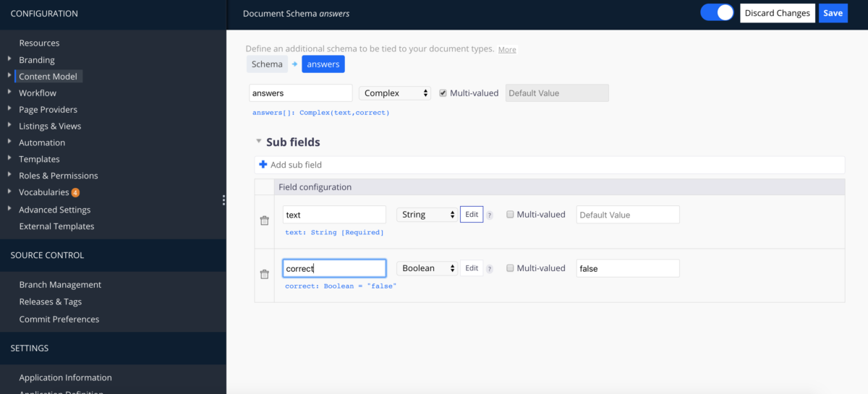This screenshot has width=868, height=394.
Task: Enable Multi-valued for the correct sub field
Action: click(511, 268)
